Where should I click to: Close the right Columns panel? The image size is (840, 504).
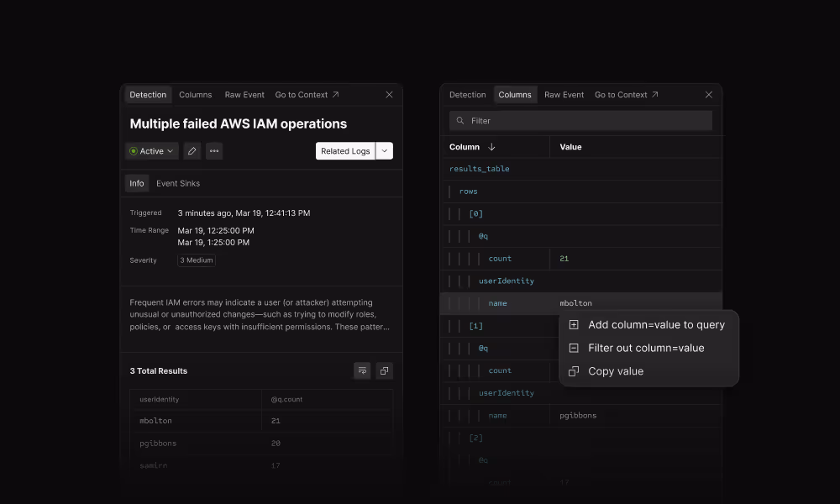pos(709,95)
